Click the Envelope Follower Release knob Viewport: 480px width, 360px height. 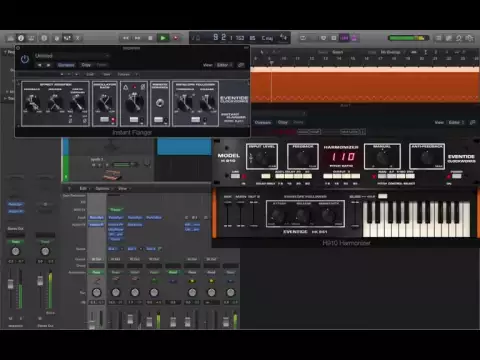[207, 103]
